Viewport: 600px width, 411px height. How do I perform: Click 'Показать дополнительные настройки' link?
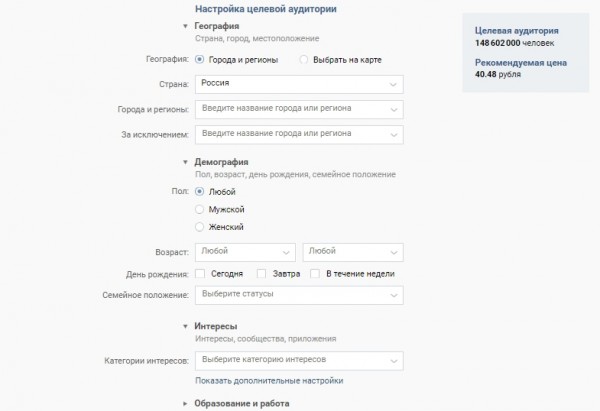pyautogui.click(x=269, y=381)
